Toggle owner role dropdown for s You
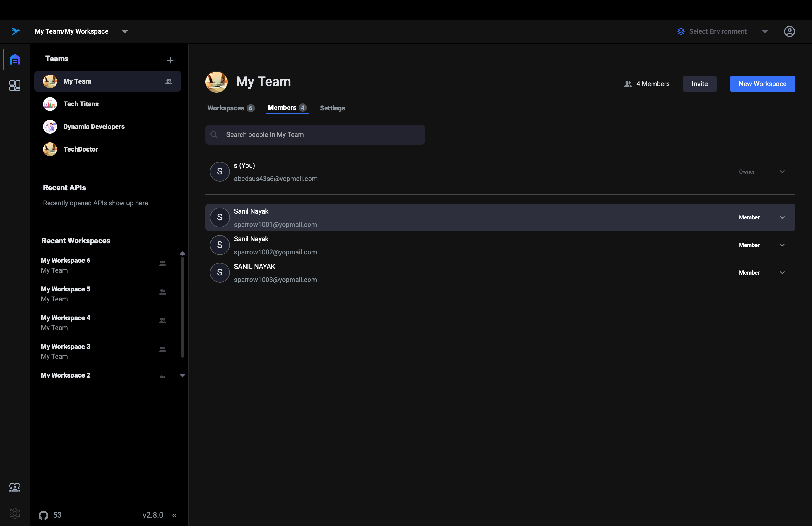Screen dimensions: 812x526 click(x=782, y=172)
